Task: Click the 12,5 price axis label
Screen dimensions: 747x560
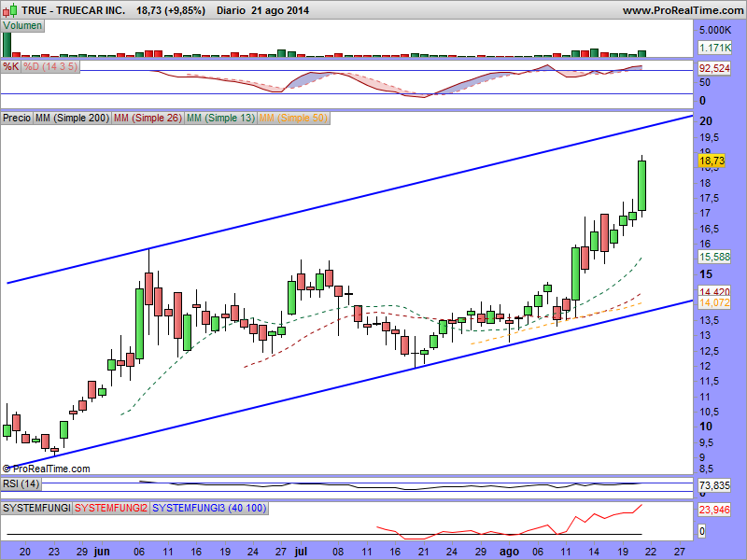Action: click(710, 352)
